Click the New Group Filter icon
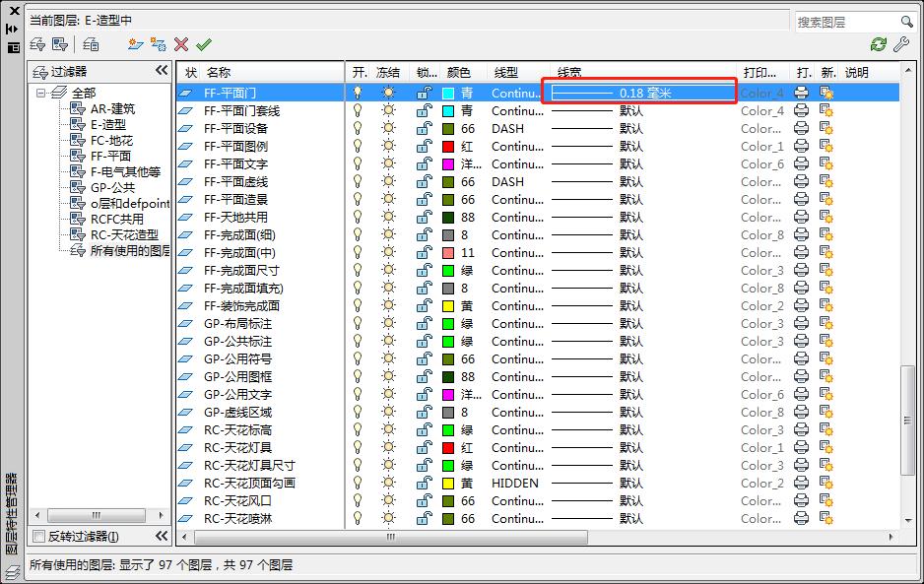924x584 pixels. pos(60,44)
